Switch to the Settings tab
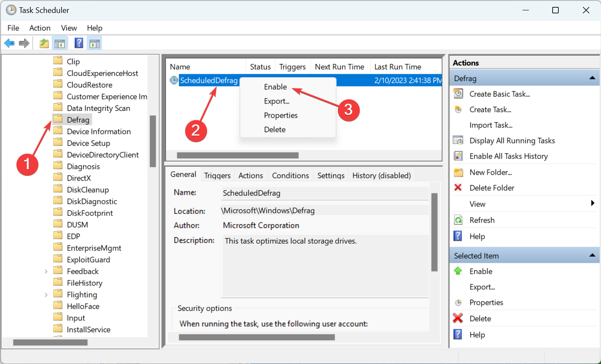The image size is (601, 364). [x=331, y=175]
